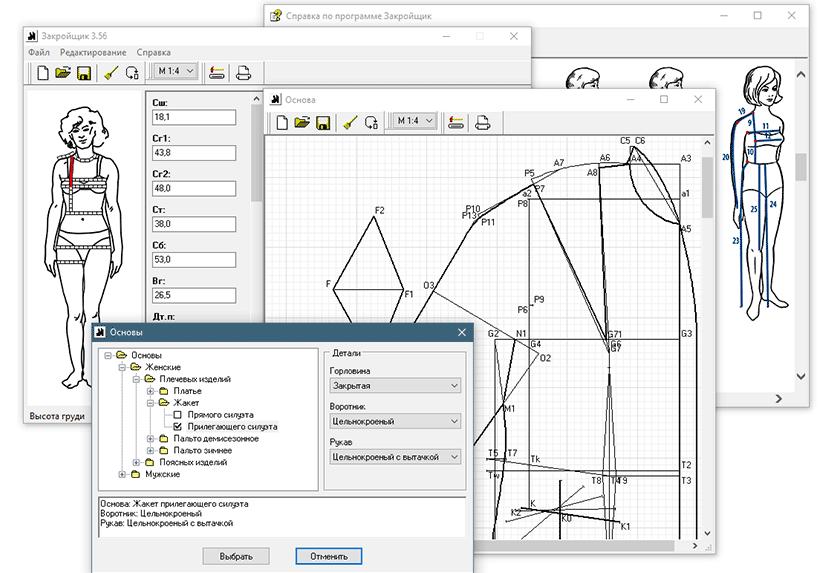Click the Open folder icon in Закройщик toolbar
The height and width of the screenshot is (573, 834).
pos(63,73)
